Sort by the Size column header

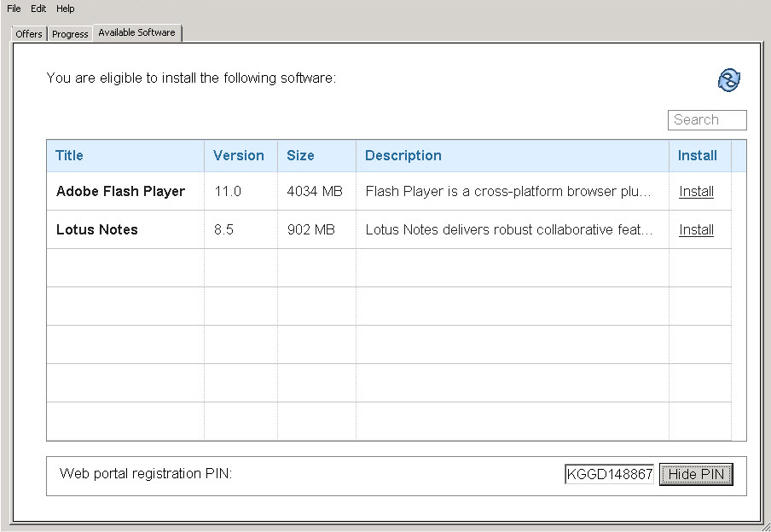tap(300, 155)
